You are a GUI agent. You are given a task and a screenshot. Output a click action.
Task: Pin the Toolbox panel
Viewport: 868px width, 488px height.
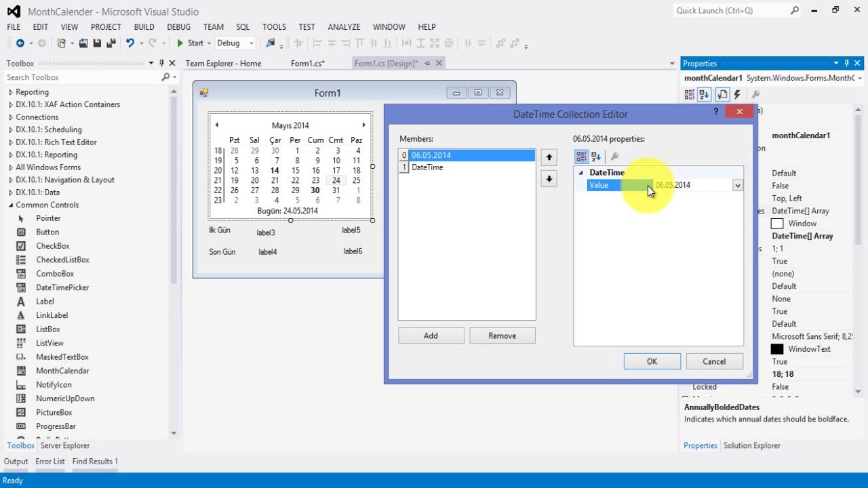point(161,63)
